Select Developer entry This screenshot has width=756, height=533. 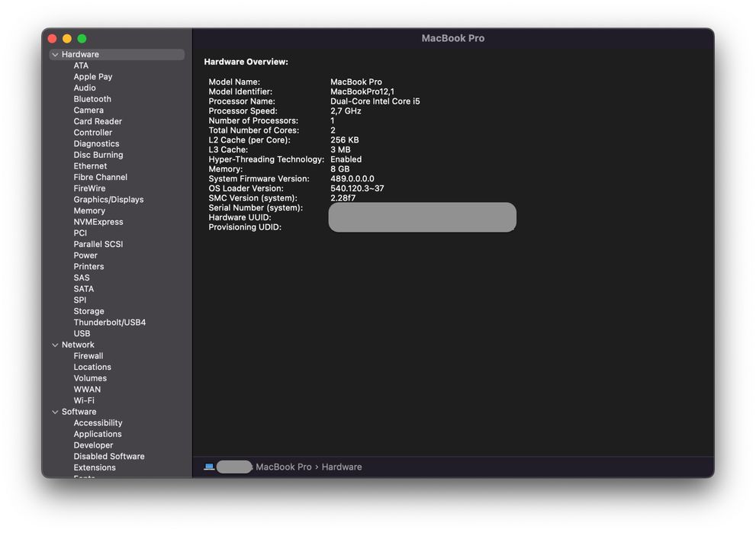(x=93, y=445)
